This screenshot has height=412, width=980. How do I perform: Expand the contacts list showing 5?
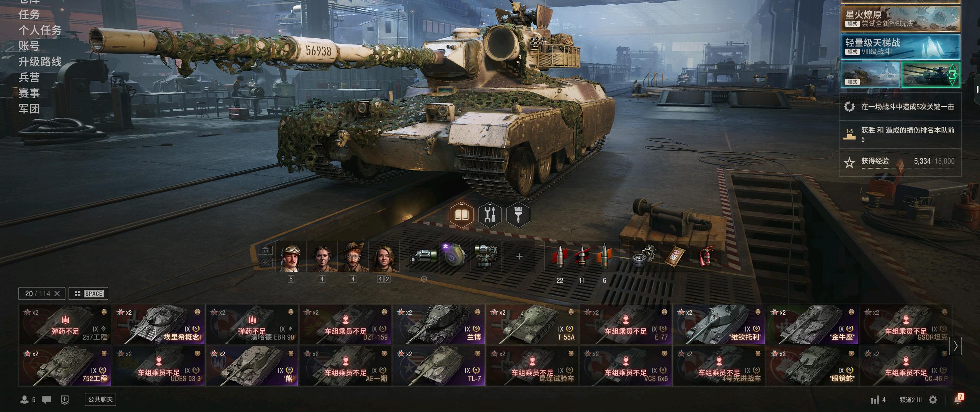click(28, 400)
